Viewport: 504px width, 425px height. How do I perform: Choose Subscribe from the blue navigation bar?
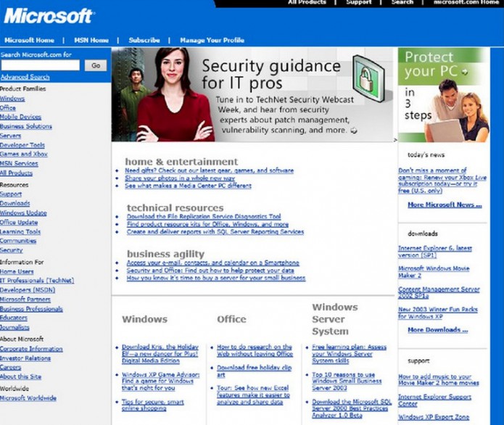pyautogui.click(x=144, y=40)
